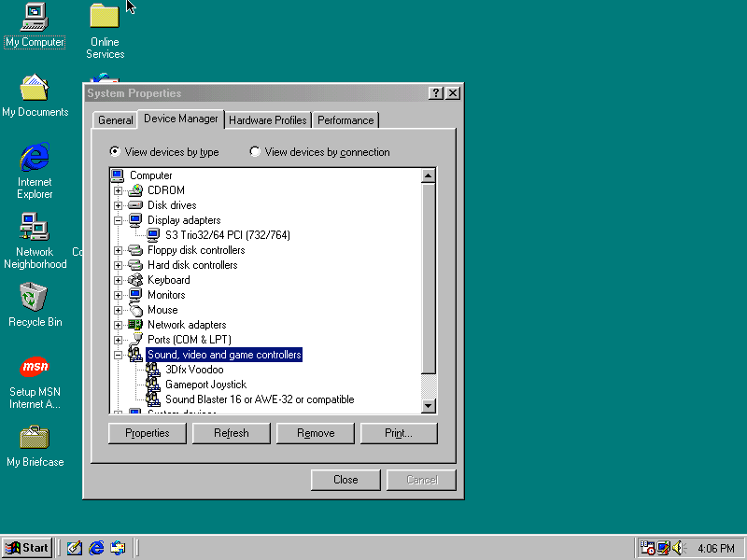Expand the Hard disk controllers node
The width and height of the screenshot is (747, 560).
click(x=119, y=265)
